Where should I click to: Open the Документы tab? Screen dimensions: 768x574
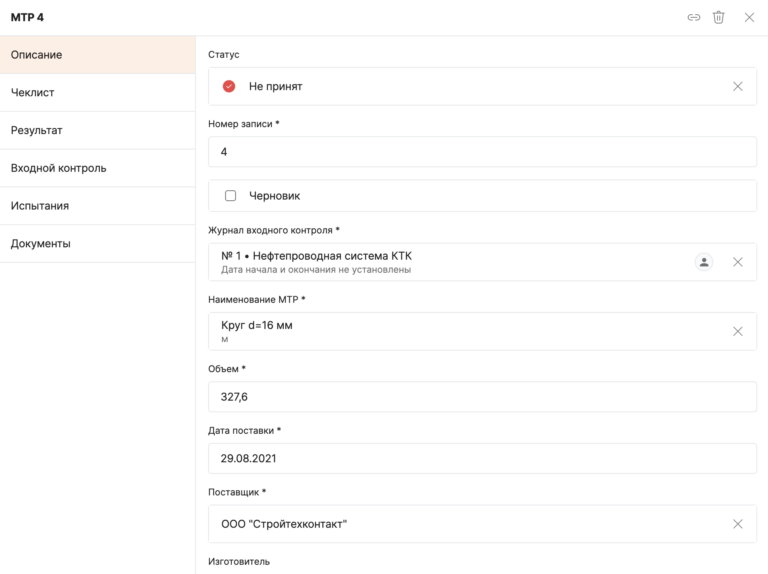click(97, 244)
